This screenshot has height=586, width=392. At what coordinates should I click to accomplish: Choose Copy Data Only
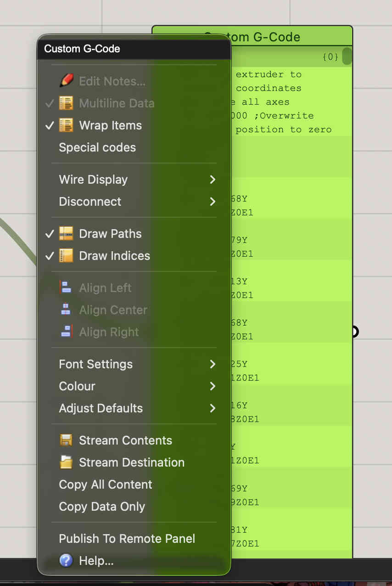tap(102, 507)
